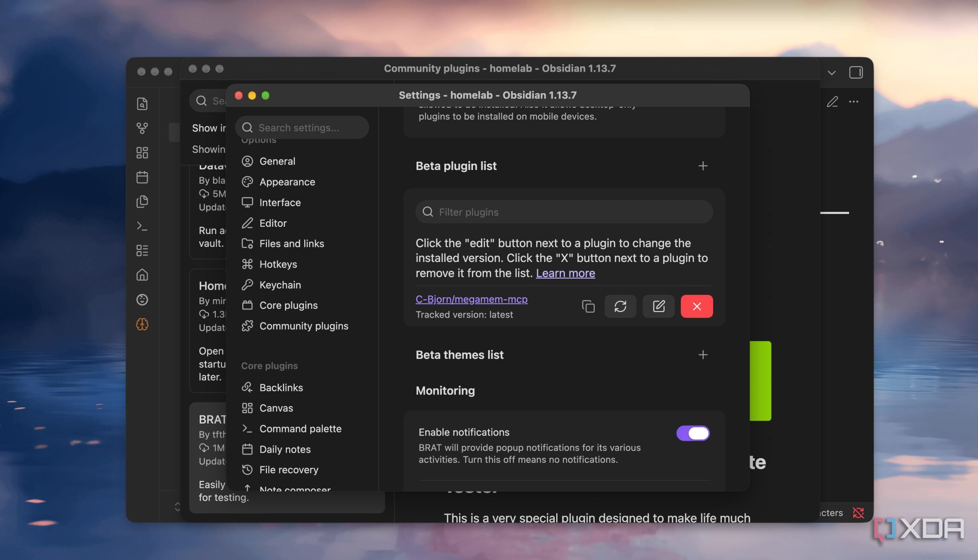This screenshot has width=978, height=560.
Task: Edit the megamem-mcp tracked version
Action: click(658, 306)
